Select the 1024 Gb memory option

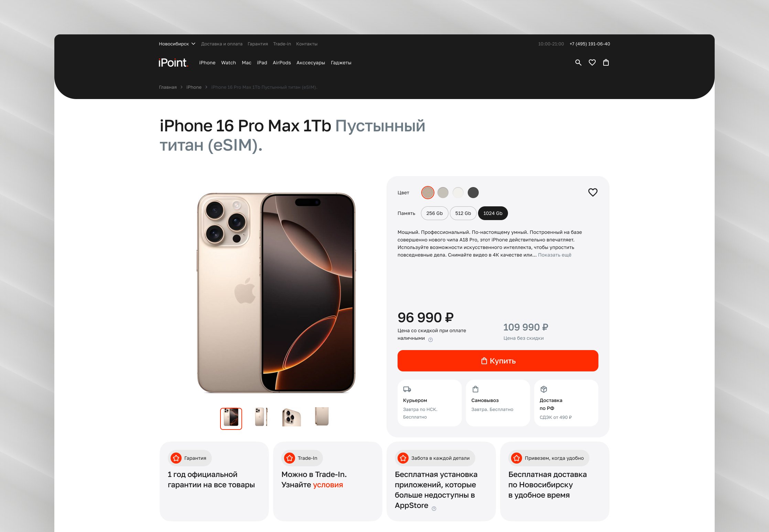click(x=493, y=213)
